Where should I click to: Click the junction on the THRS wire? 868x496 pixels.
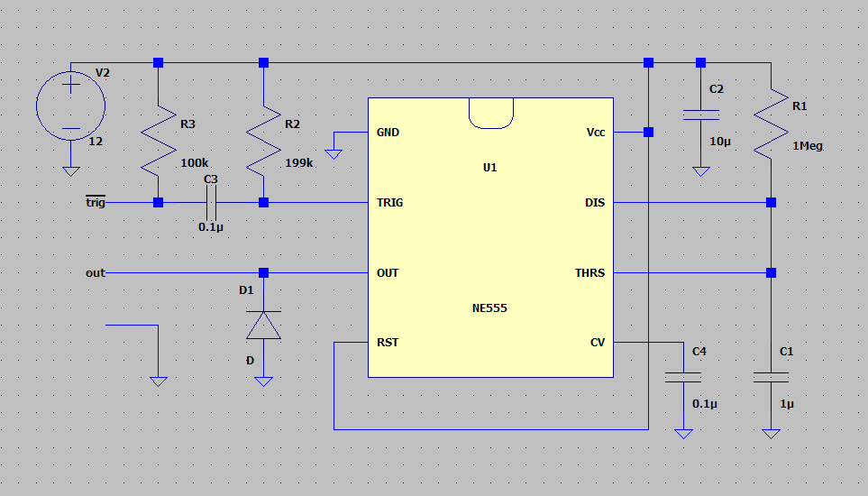(x=772, y=273)
